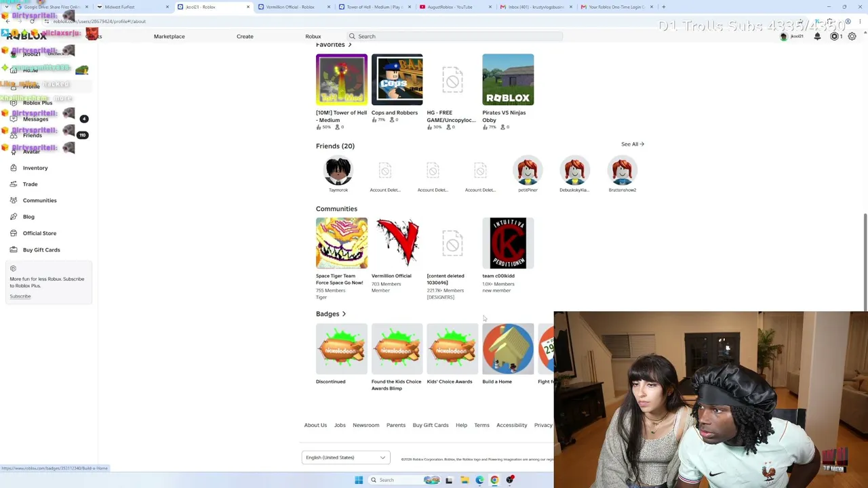Screen dimensions: 868x488
Task: Open the Jobs footer link
Action: pyautogui.click(x=340, y=425)
